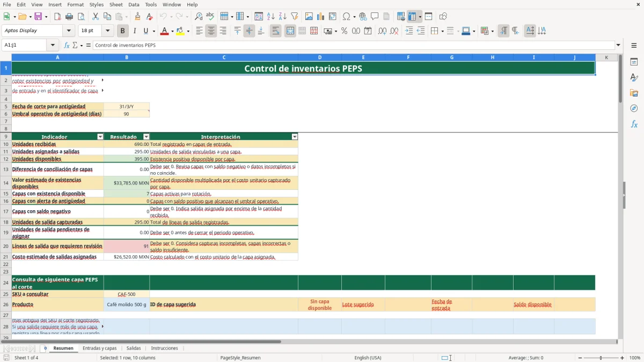
Task: Click the Draw Functions shapes icon
Action: click(443, 17)
